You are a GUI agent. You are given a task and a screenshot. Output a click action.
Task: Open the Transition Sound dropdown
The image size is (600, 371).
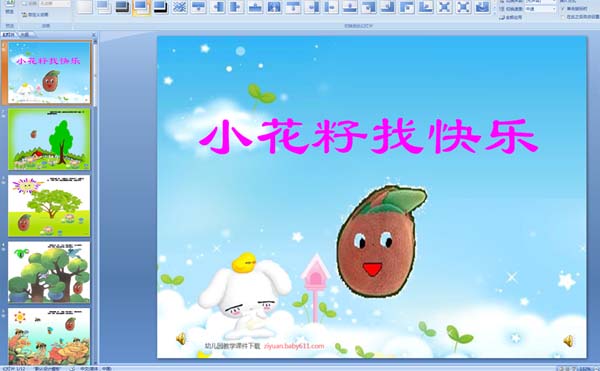point(540,2)
